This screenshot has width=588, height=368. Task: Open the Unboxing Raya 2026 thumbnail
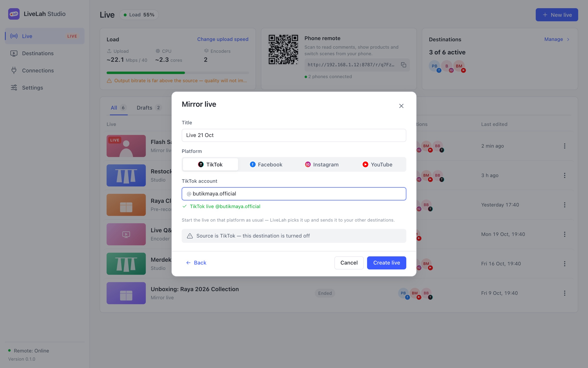pyautogui.click(x=126, y=293)
